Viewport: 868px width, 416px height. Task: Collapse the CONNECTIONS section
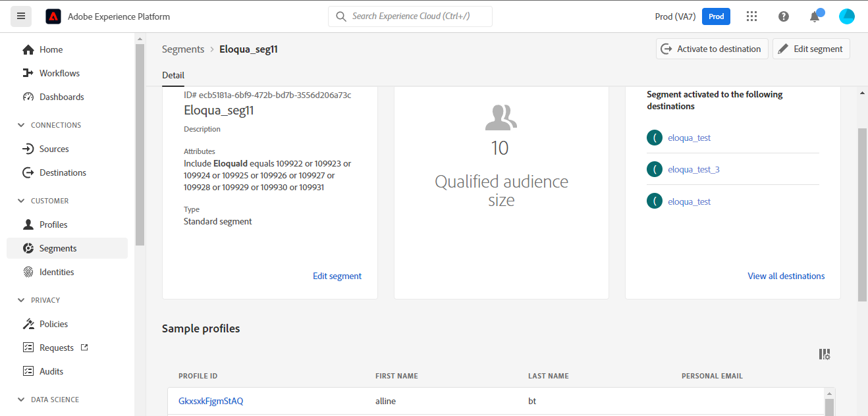point(20,125)
